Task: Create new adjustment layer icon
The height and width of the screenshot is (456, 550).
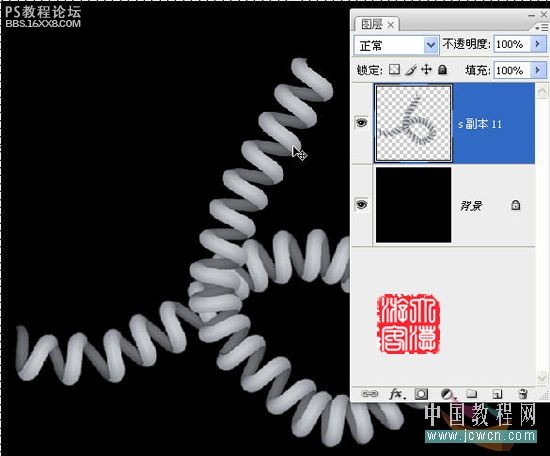Action: [447, 394]
